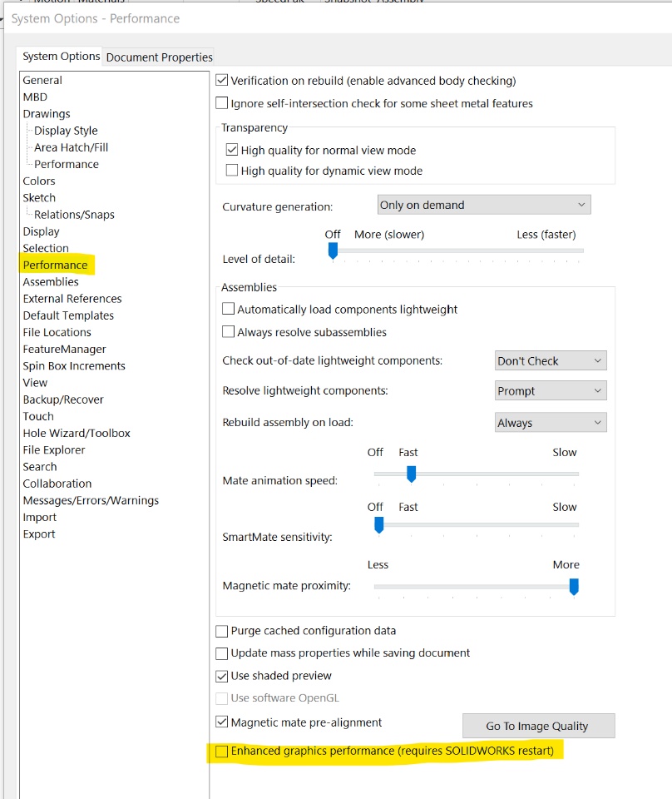The width and height of the screenshot is (672, 799).
Task: Open Default Templates settings
Action: [x=68, y=315]
